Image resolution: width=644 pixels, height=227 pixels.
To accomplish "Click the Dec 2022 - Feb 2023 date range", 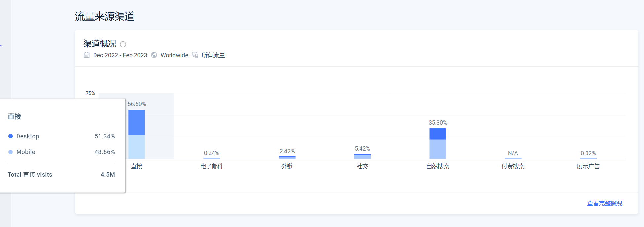I will tap(120, 55).
